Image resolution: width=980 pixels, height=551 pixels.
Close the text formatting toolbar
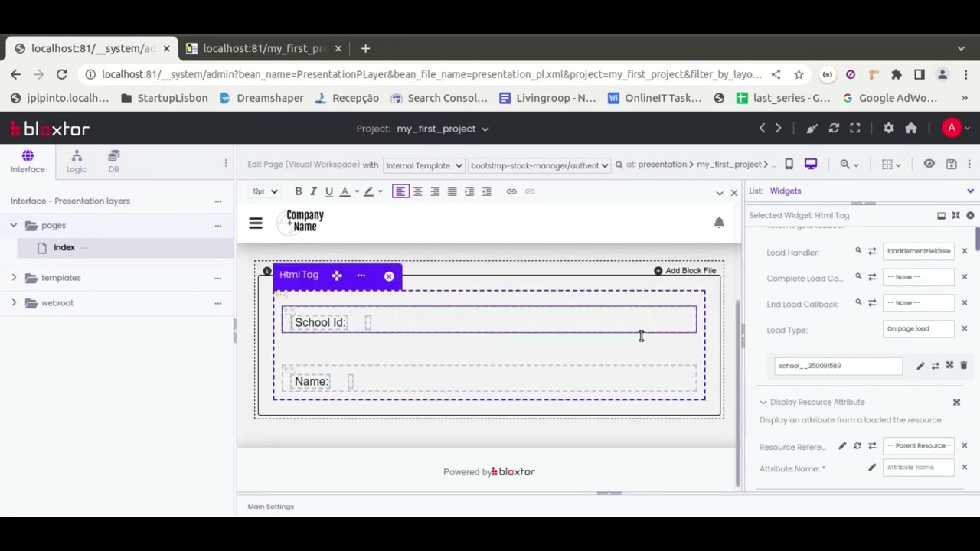[x=733, y=192]
